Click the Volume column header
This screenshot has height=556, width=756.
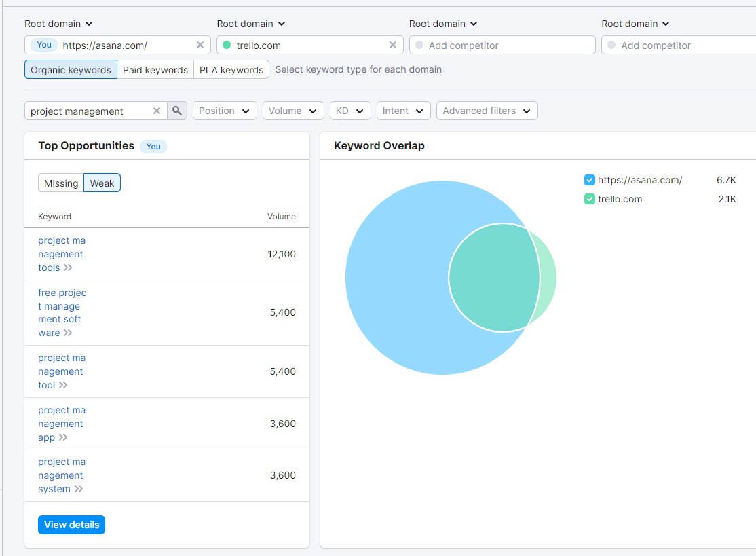[x=282, y=217]
